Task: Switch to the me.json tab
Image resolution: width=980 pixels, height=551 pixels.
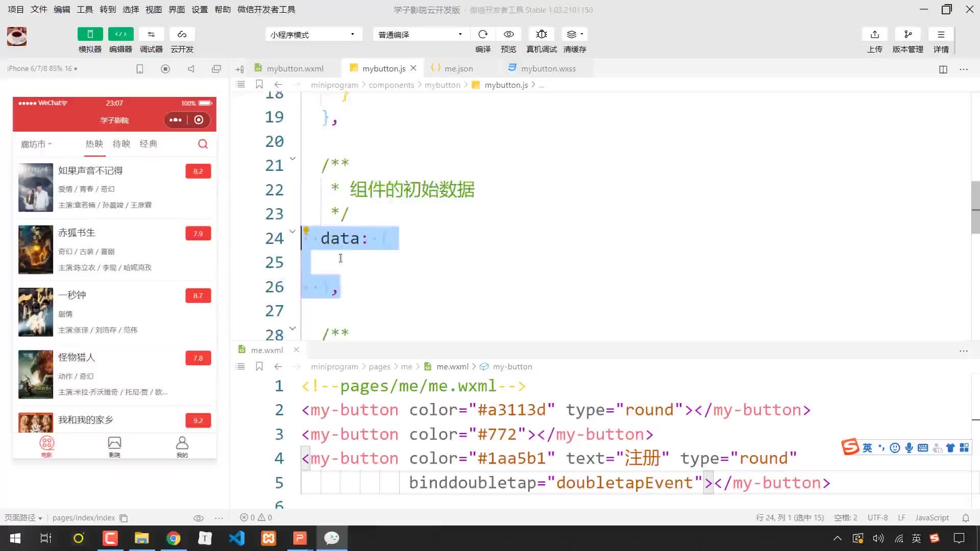Action: [458, 68]
